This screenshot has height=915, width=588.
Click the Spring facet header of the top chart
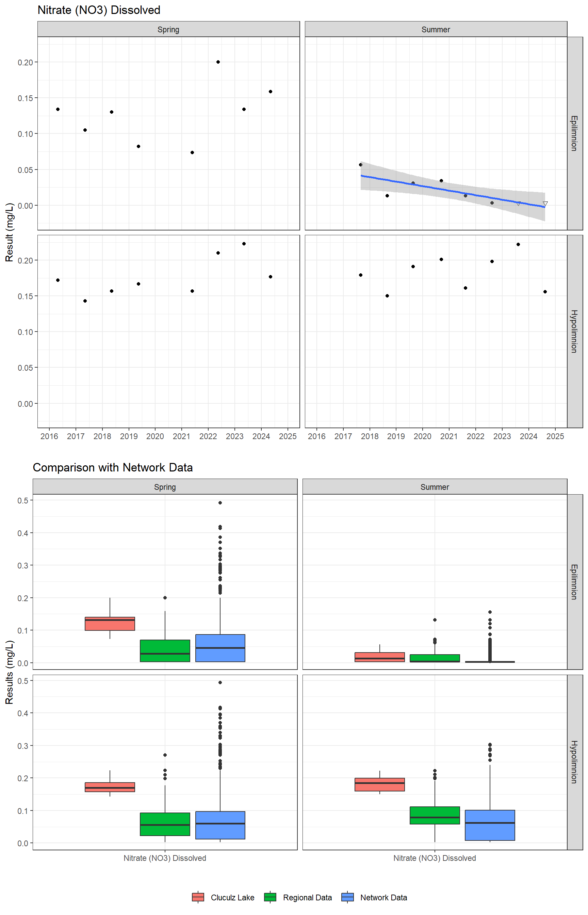pyautogui.click(x=168, y=29)
